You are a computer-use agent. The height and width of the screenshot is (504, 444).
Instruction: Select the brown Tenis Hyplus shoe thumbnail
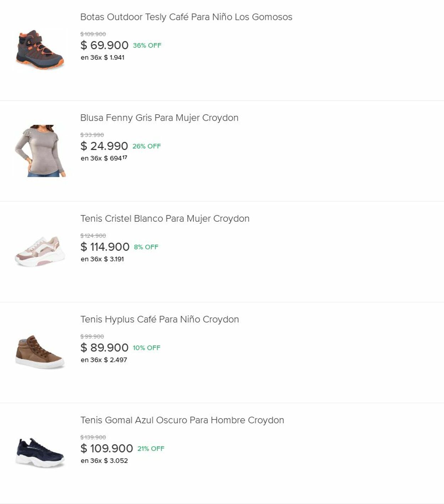[40, 352]
